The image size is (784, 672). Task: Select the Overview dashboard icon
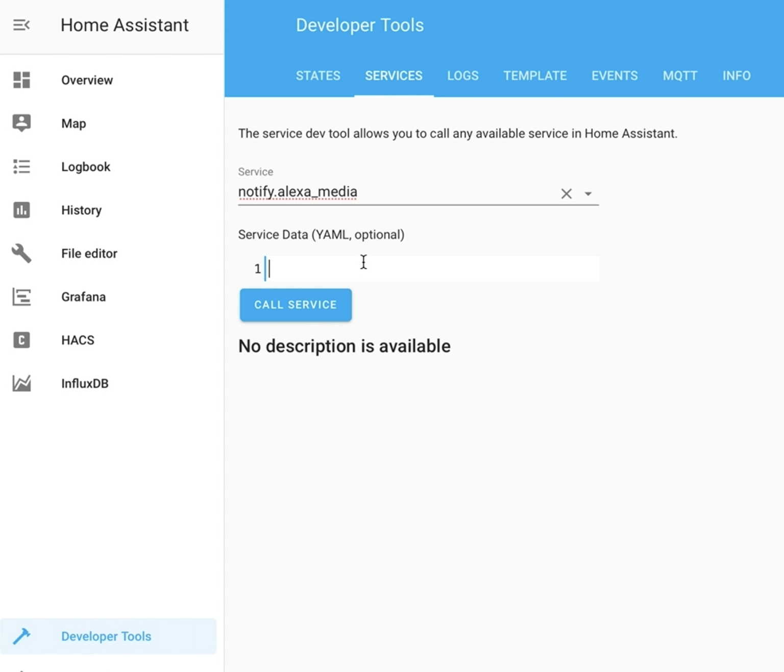pos(21,80)
